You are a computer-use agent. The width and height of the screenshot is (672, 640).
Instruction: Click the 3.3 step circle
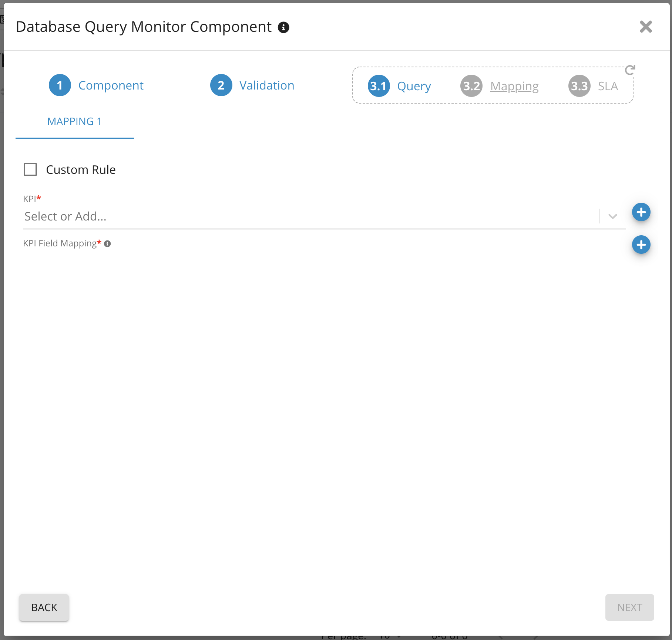click(x=579, y=86)
